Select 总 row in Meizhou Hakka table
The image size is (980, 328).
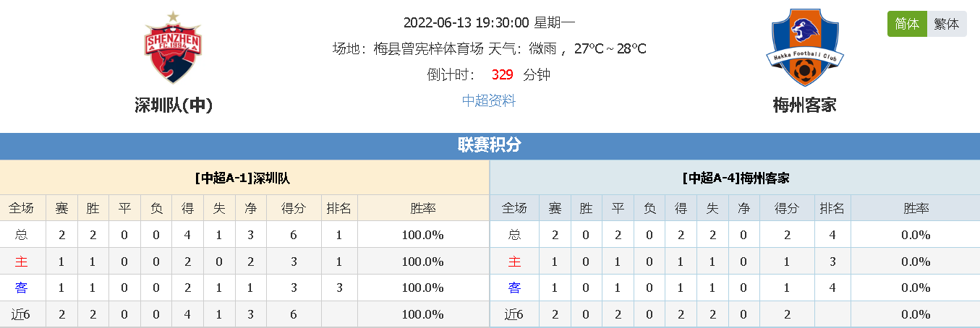pos(735,235)
